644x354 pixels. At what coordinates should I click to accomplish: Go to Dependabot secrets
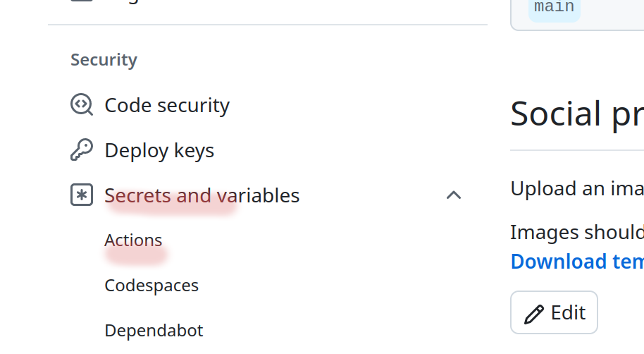154,331
